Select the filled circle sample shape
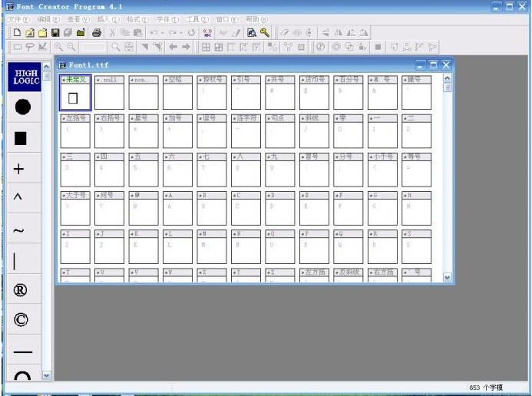This screenshot has height=396, width=532. 21,107
